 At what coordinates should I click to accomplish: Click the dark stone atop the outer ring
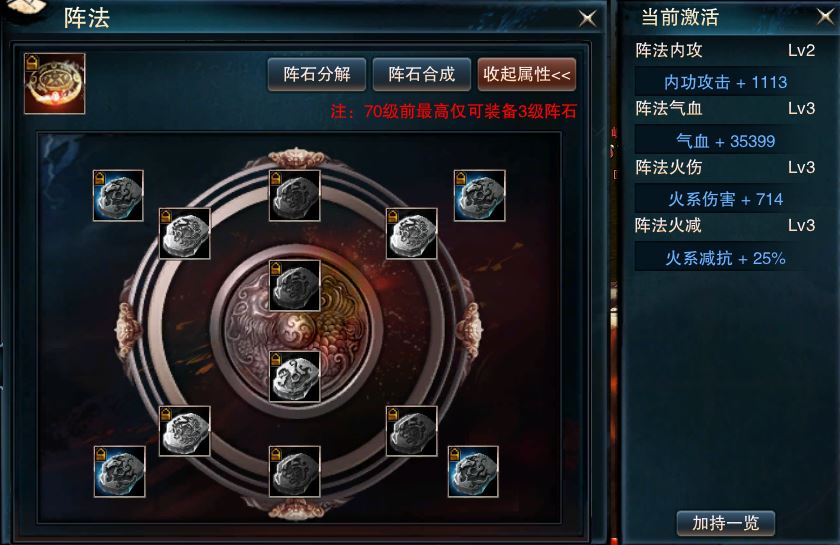[x=295, y=196]
